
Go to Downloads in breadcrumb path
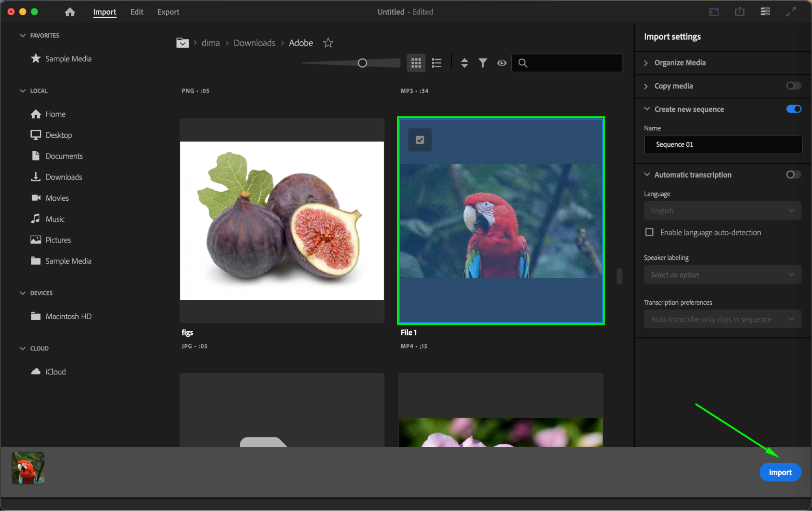click(254, 43)
